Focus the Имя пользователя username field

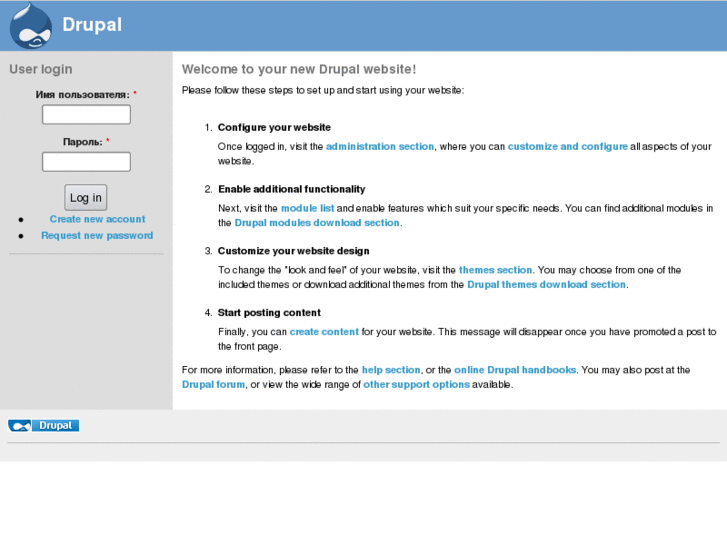pos(86,115)
